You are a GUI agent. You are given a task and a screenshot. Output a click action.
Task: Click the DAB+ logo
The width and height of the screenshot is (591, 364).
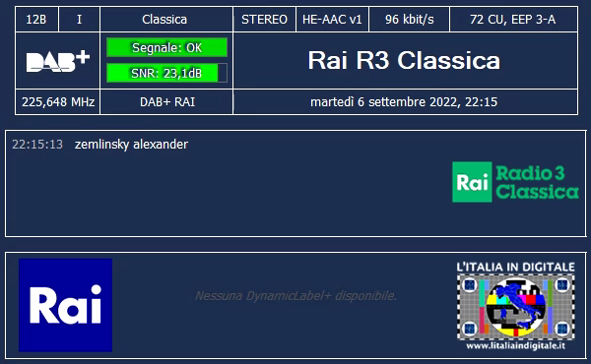point(58,61)
